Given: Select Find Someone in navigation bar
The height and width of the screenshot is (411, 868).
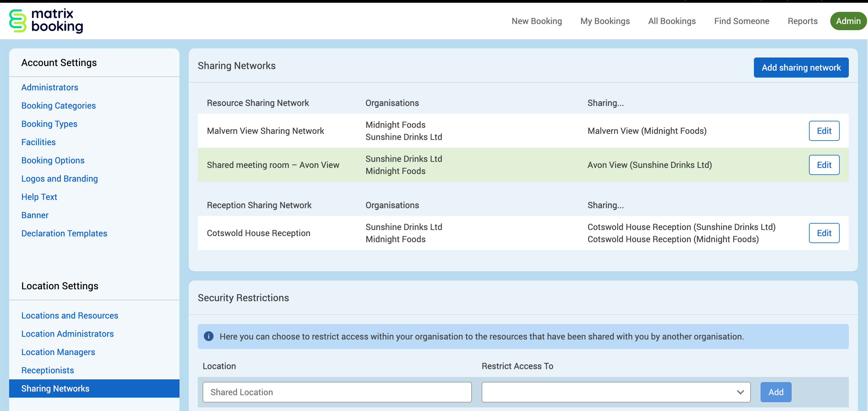Looking at the screenshot, I should 741,21.
